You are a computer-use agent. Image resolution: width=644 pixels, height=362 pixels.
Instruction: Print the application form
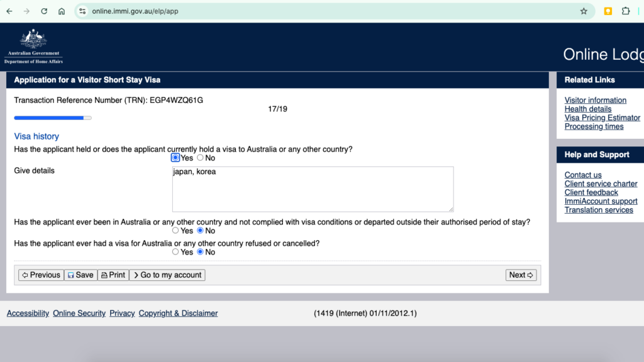point(113,275)
